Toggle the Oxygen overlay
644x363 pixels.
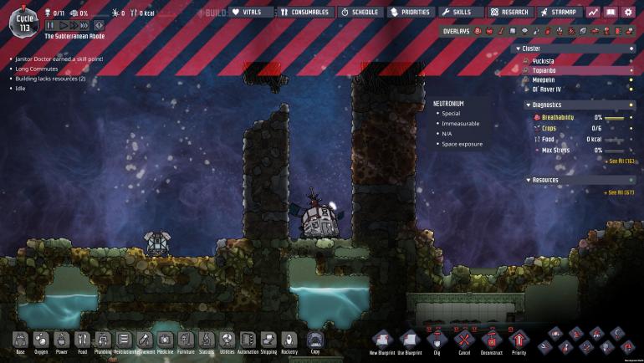pos(478,31)
